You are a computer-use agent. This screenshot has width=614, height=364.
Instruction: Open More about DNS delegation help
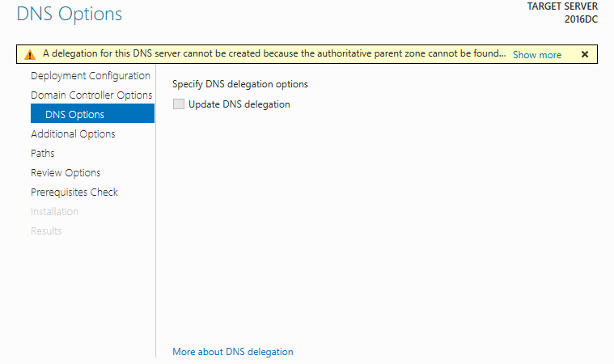233,352
